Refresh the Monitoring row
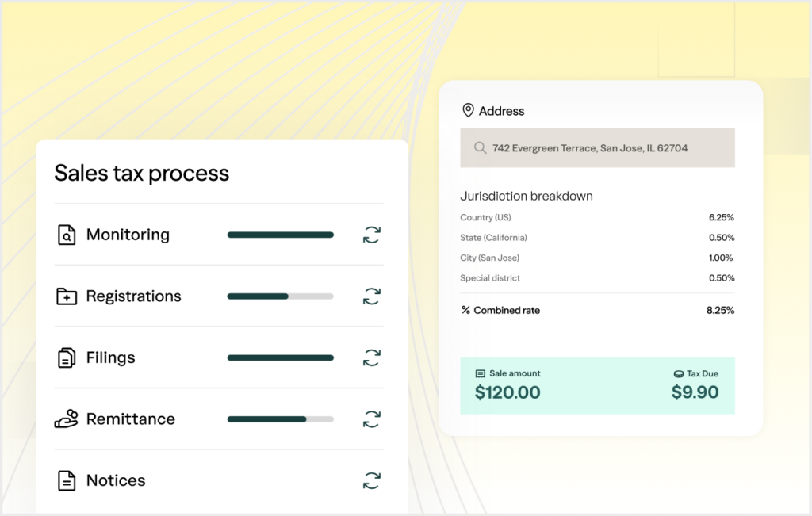 pyautogui.click(x=371, y=235)
